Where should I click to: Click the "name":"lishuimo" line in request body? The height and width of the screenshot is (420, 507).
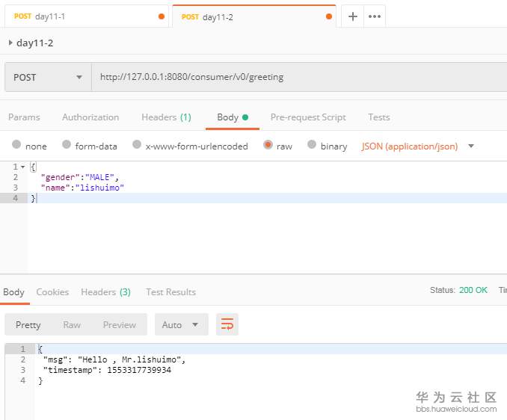coord(82,188)
